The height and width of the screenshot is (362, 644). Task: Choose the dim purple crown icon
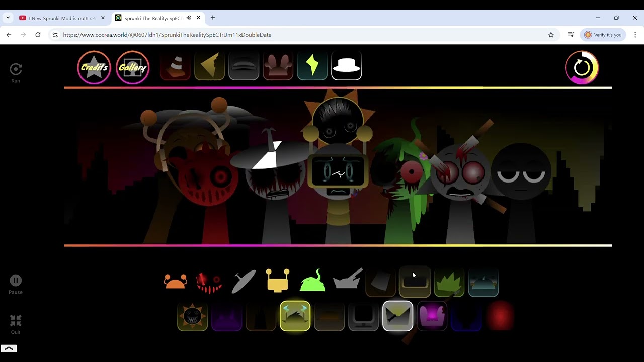pyautogui.click(x=226, y=316)
